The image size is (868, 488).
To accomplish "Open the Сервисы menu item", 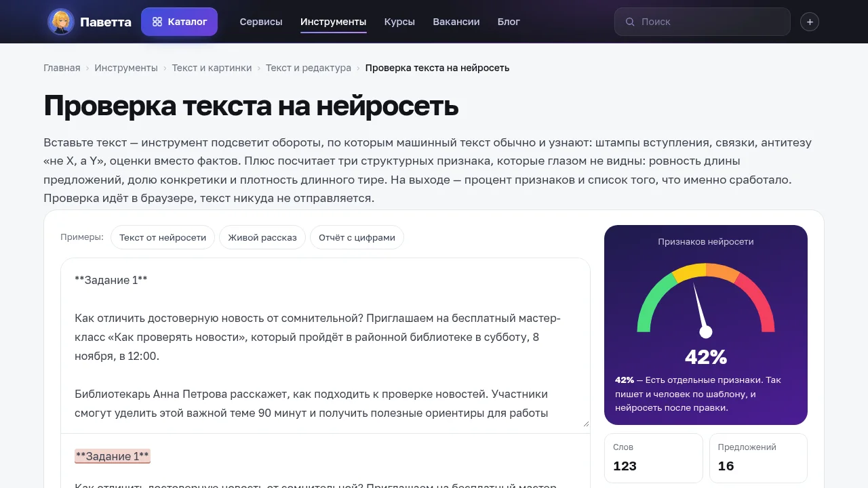I will coord(261,22).
